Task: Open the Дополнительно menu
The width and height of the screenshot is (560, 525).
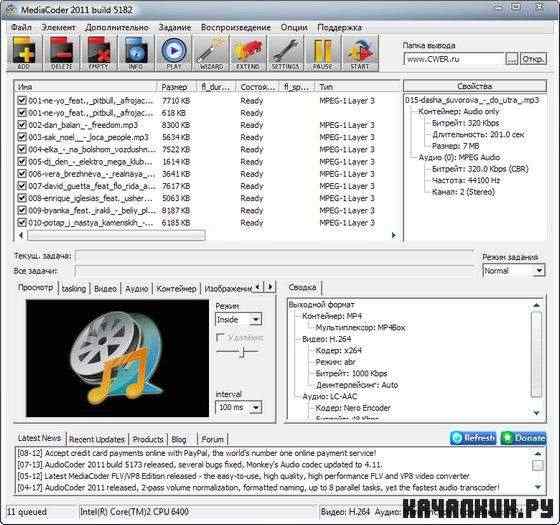Action: [x=117, y=28]
